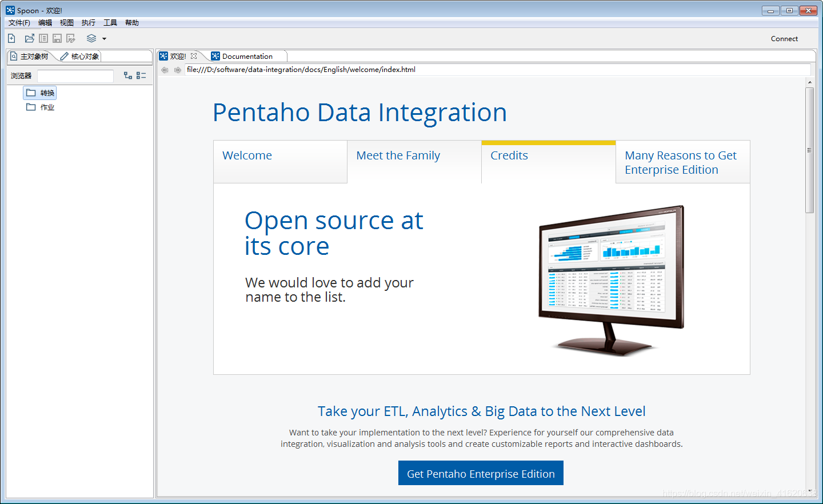The image size is (823, 504).
Task: Click the file URL address field
Action: 498,70
